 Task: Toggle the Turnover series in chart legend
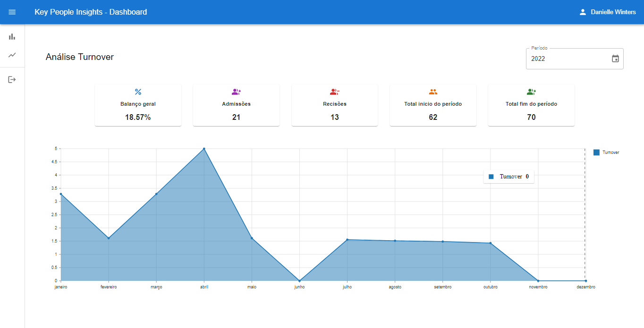point(606,152)
